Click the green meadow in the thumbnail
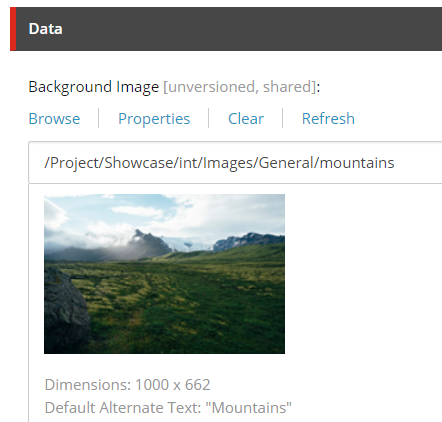 click(187, 300)
